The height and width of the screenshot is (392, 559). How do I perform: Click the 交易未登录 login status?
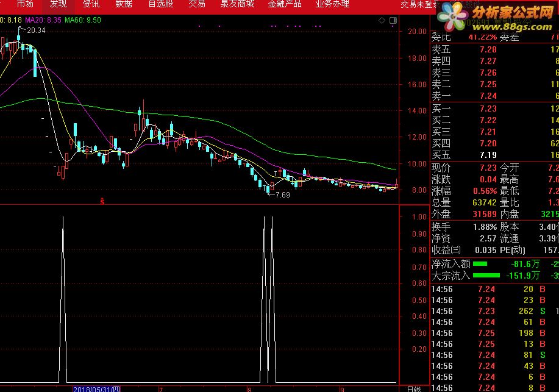pyautogui.click(x=420, y=5)
